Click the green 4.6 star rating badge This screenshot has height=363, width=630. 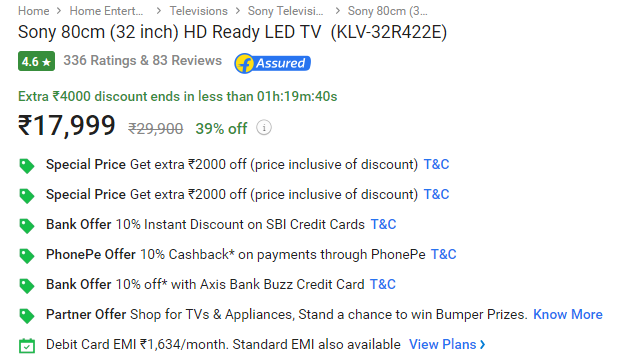tap(36, 61)
